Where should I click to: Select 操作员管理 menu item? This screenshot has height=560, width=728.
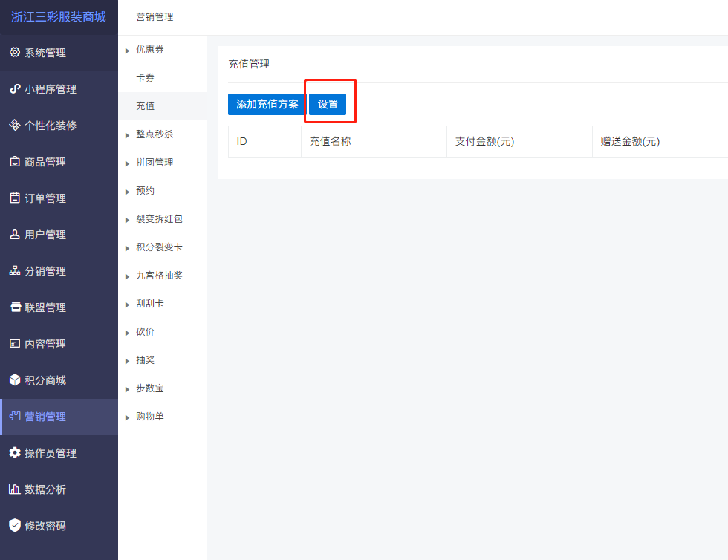(59, 453)
